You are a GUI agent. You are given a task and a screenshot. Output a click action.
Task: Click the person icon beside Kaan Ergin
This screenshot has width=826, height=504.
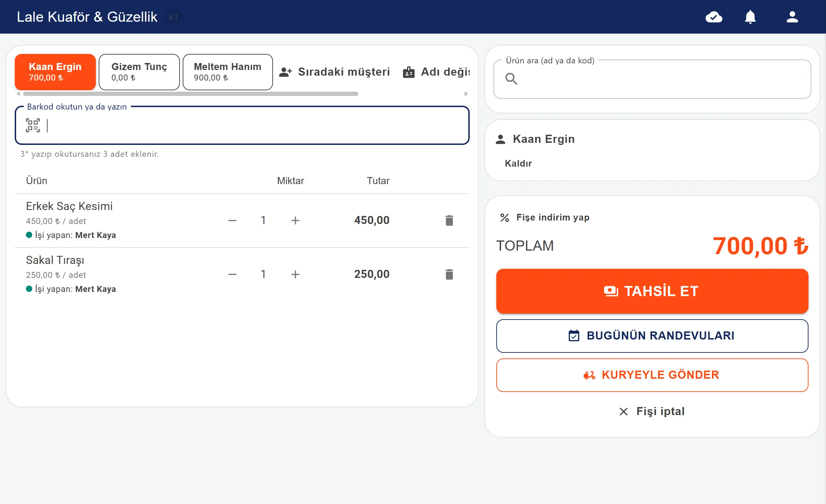tap(500, 139)
